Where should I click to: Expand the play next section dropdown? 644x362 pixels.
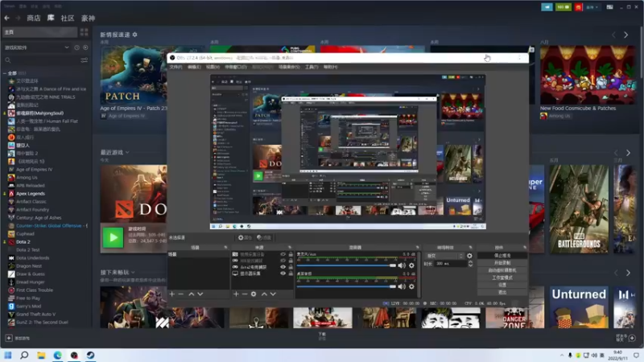click(133, 272)
